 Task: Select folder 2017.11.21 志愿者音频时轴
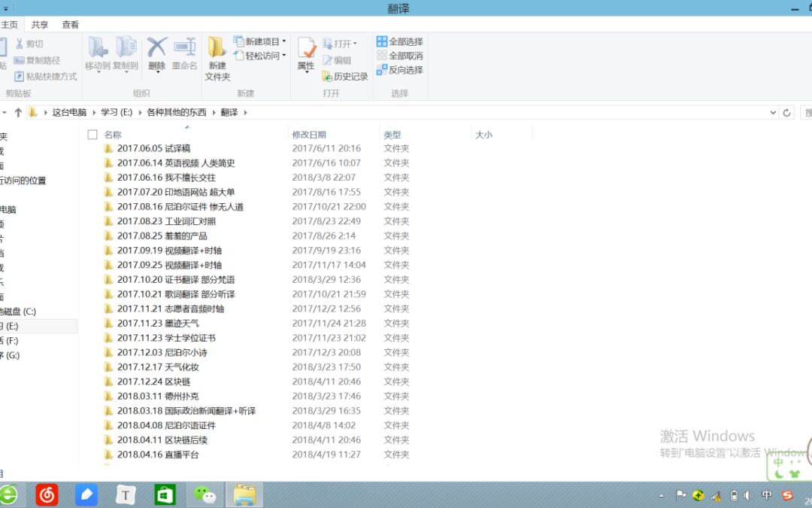[x=171, y=309]
